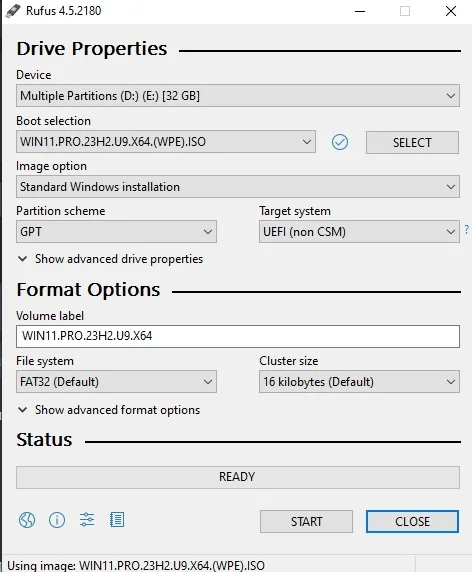The image size is (472, 572).
Task: Click the 'Status' heading
Action: (x=44, y=440)
